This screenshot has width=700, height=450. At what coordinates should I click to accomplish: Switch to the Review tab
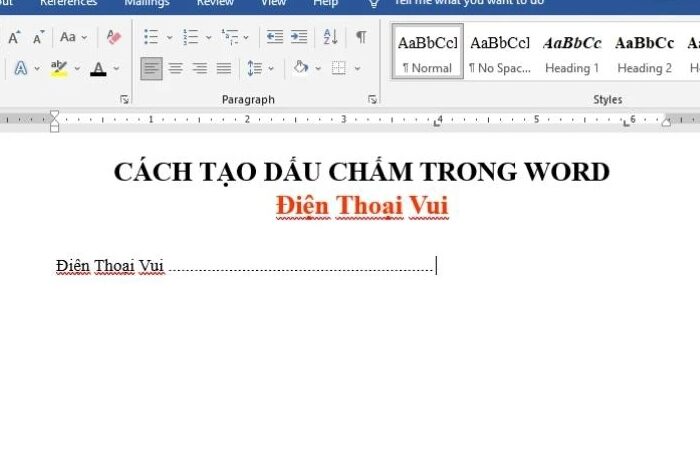(x=215, y=3)
